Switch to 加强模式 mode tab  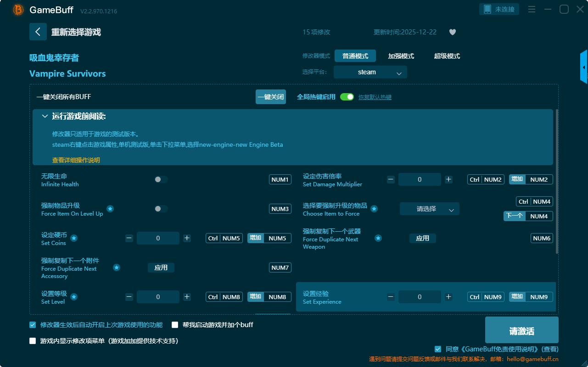pyautogui.click(x=401, y=56)
